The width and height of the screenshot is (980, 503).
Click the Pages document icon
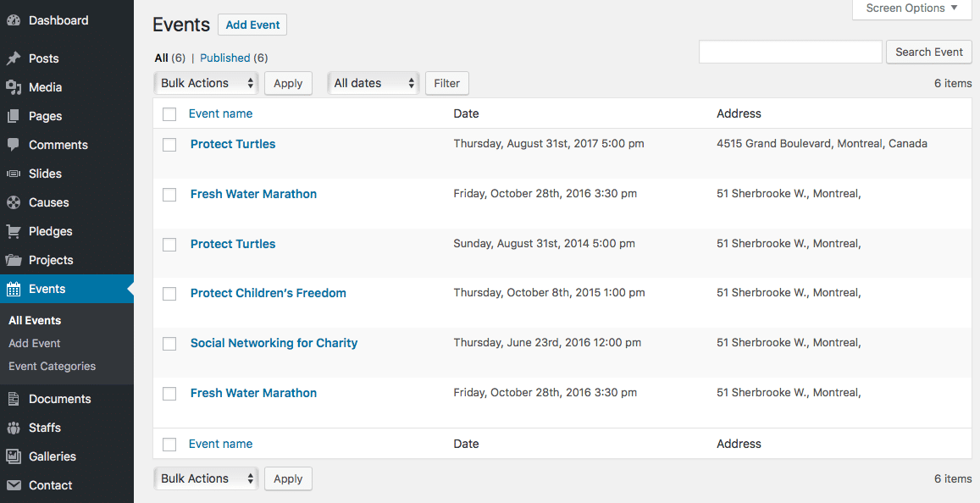tap(13, 116)
